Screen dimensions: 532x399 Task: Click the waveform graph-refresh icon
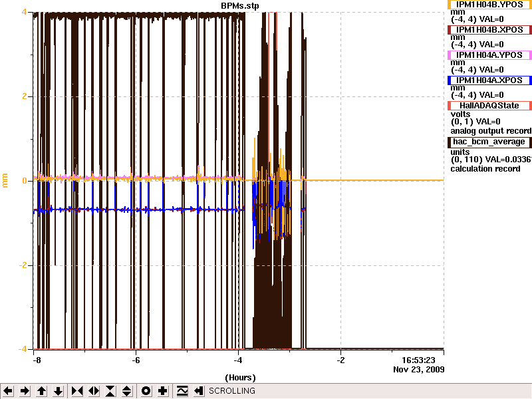point(182,391)
